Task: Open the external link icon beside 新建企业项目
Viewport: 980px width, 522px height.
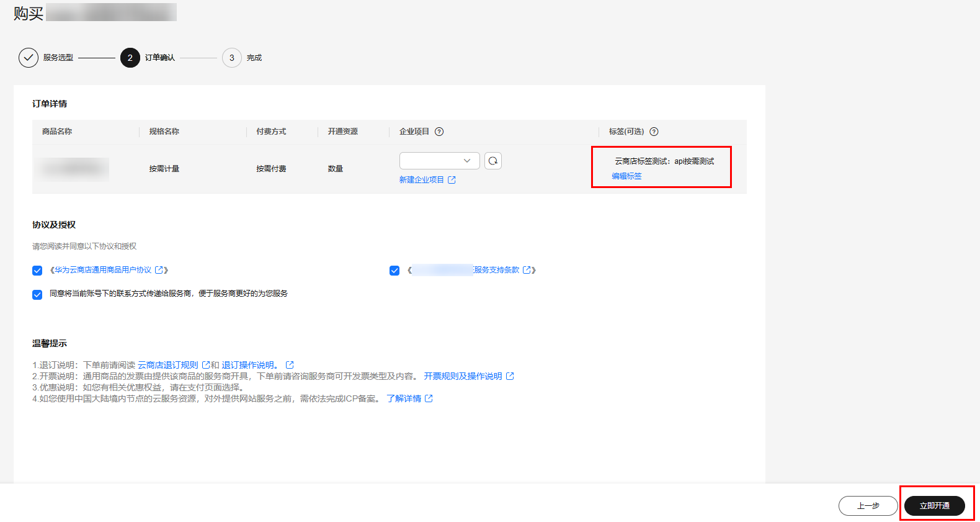Action: pos(452,180)
